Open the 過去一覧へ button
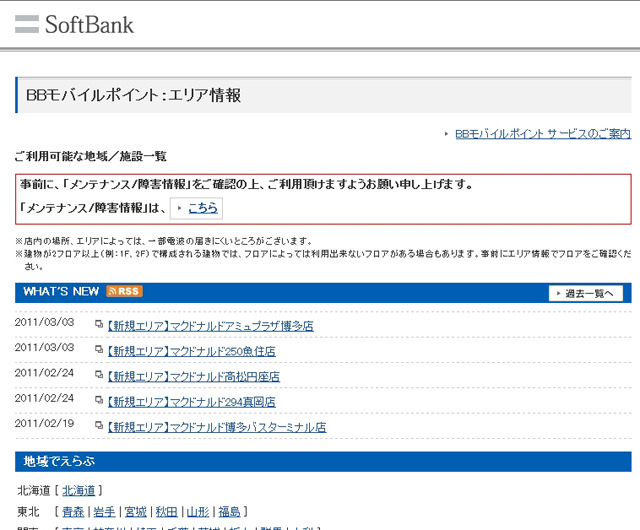The width and height of the screenshot is (640, 530). 586,293
